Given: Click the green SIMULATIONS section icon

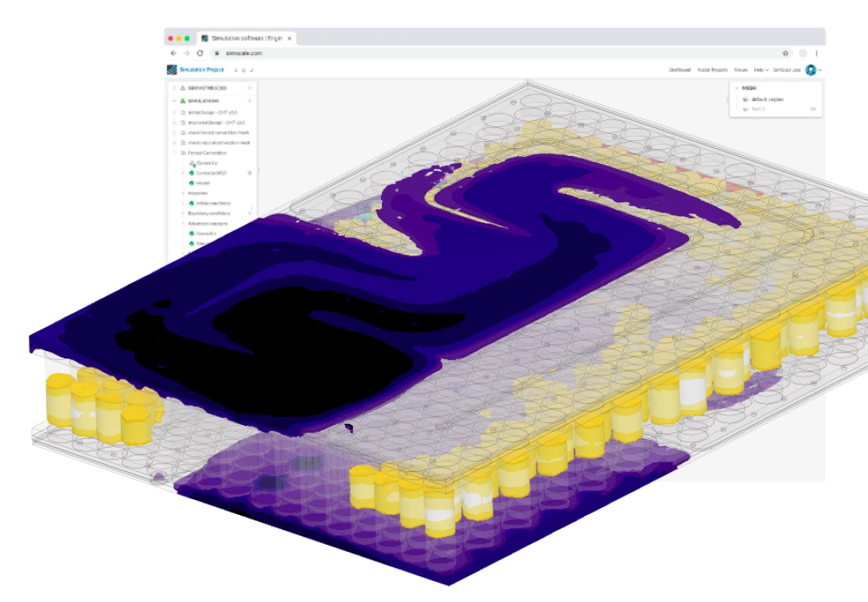Looking at the screenshot, I should 183,100.
